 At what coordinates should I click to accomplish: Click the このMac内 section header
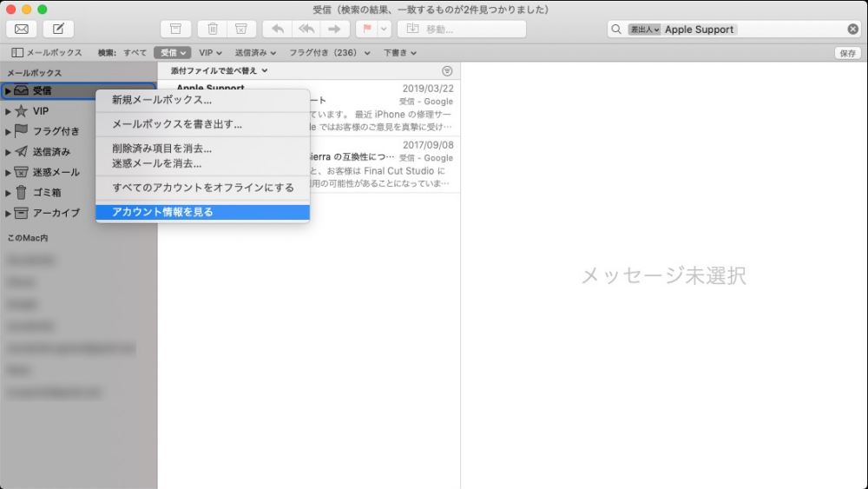tap(28, 238)
